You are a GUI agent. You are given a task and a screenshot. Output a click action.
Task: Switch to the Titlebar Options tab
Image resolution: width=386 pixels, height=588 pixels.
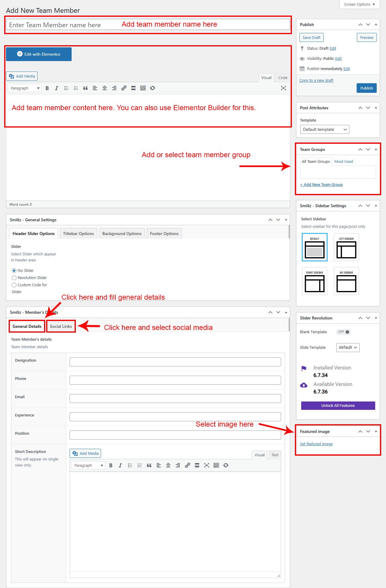click(78, 234)
